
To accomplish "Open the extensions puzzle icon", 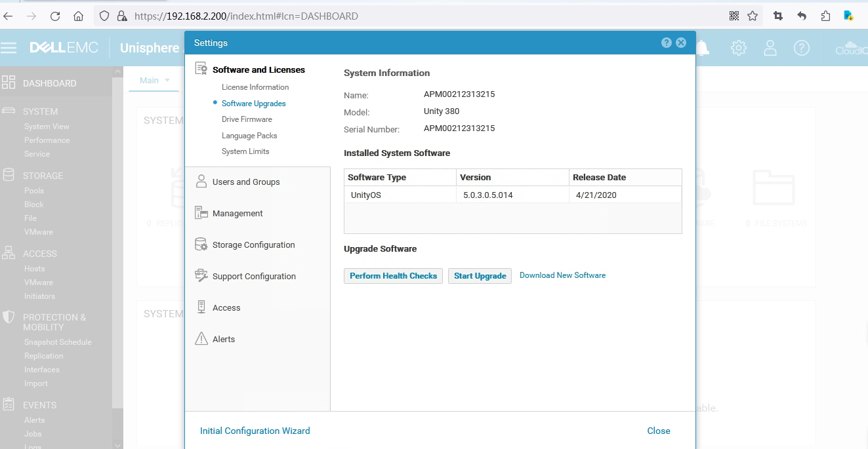I will click(x=825, y=16).
